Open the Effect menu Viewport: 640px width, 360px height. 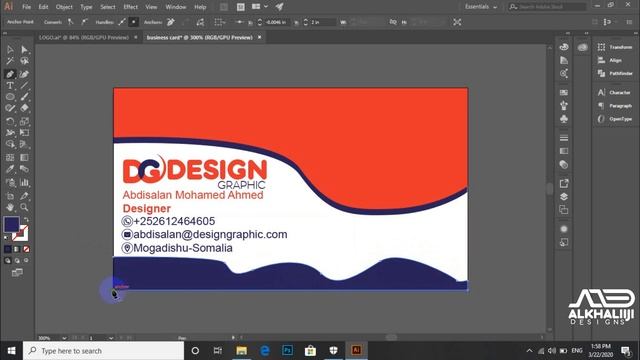coord(131,7)
